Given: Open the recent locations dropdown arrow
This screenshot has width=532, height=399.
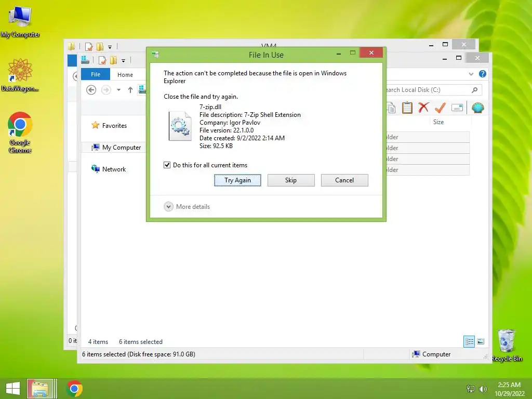Looking at the screenshot, I should [118, 90].
